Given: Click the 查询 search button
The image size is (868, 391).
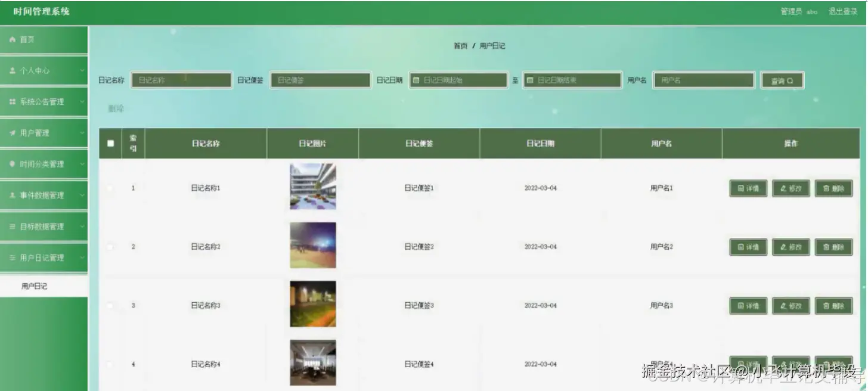Looking at the screenshot, I should pos(782,81).
